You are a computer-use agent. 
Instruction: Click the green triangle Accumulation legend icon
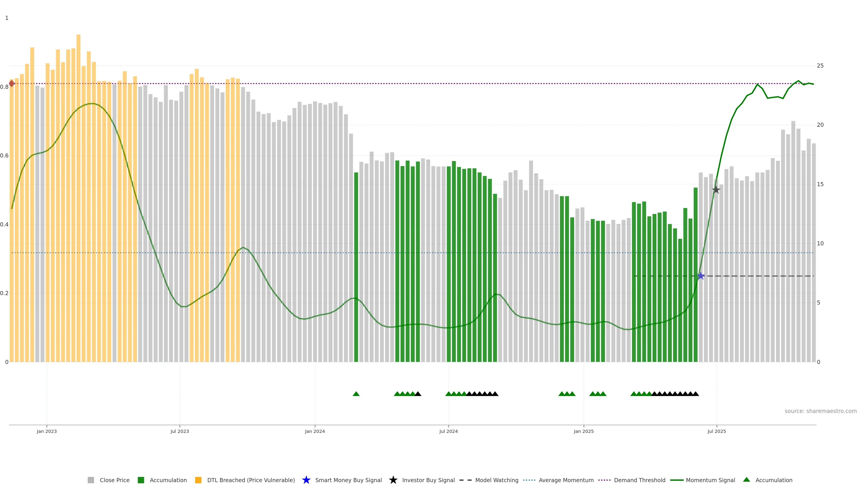747,480
